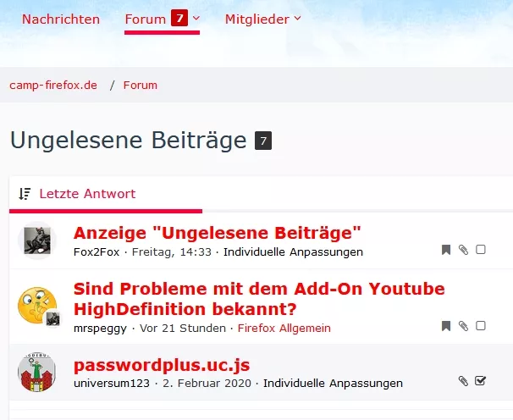Click paperclip icon on passwordplus.uc.js thread

pyautogui.click(x=463, y=381)
